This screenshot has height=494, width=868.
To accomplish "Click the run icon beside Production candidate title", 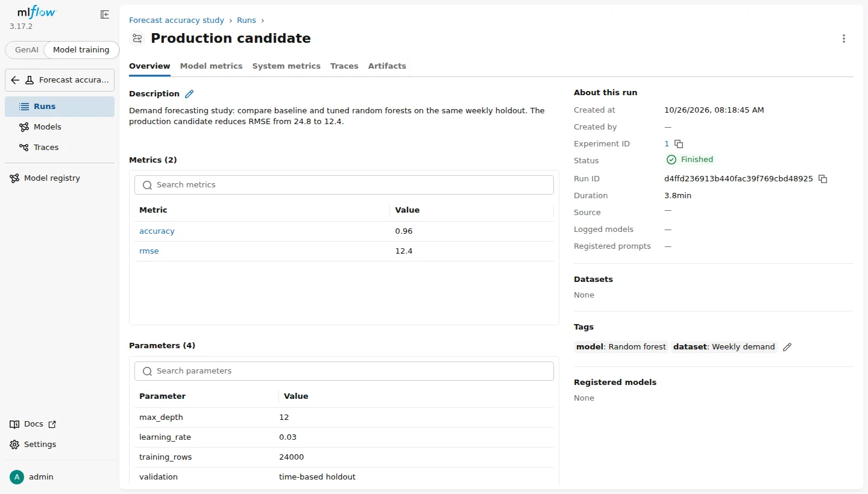I will pyautogui.click(x=137, y=39).
